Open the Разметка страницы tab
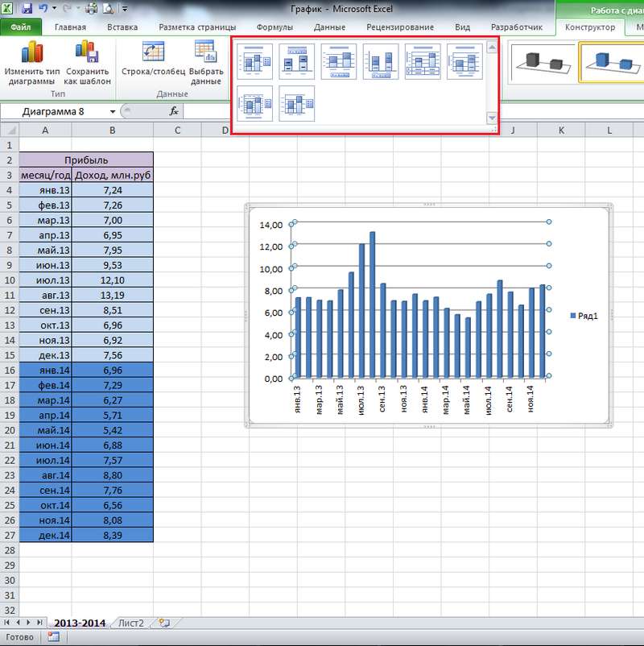 pyautogui.click(x=197, y=27)
